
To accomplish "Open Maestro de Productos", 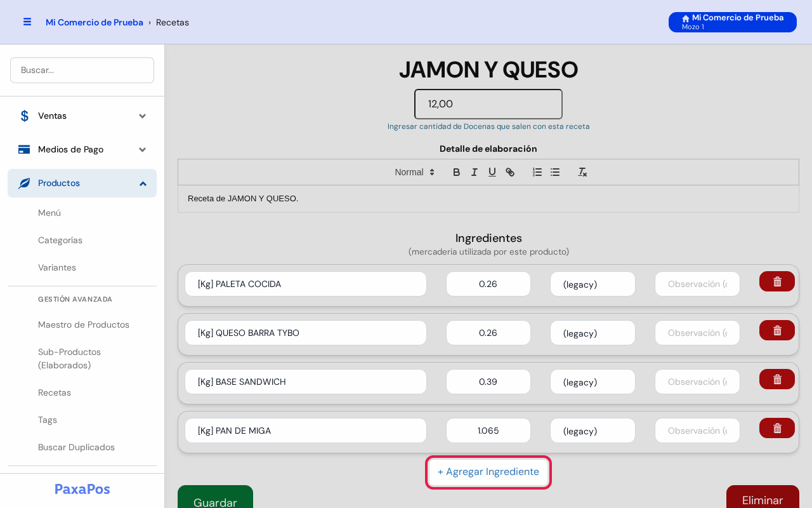I will click(x=84, y=324).
